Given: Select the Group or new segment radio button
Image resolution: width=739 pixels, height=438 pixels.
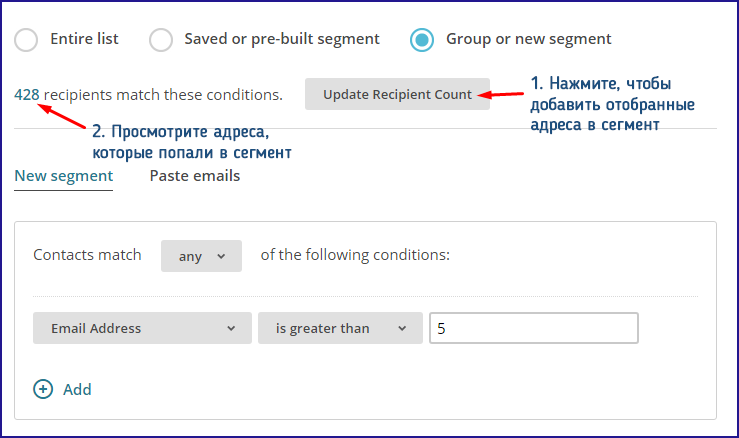Looking at the screenshot, I should pyautogui.click(x=423, y=40).
